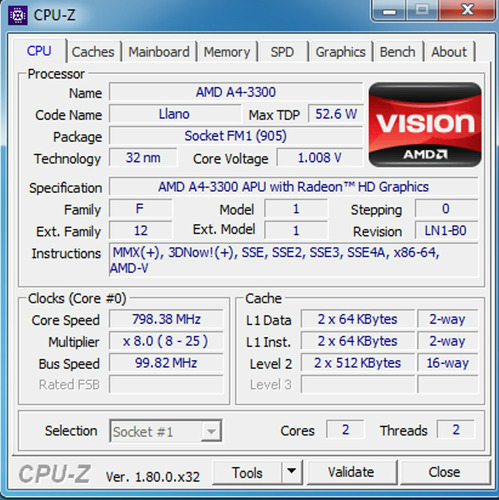Click the L1 Inst. 2-way associativity value
The height and width of the screenshot is (500, 499).
[447, 341]
